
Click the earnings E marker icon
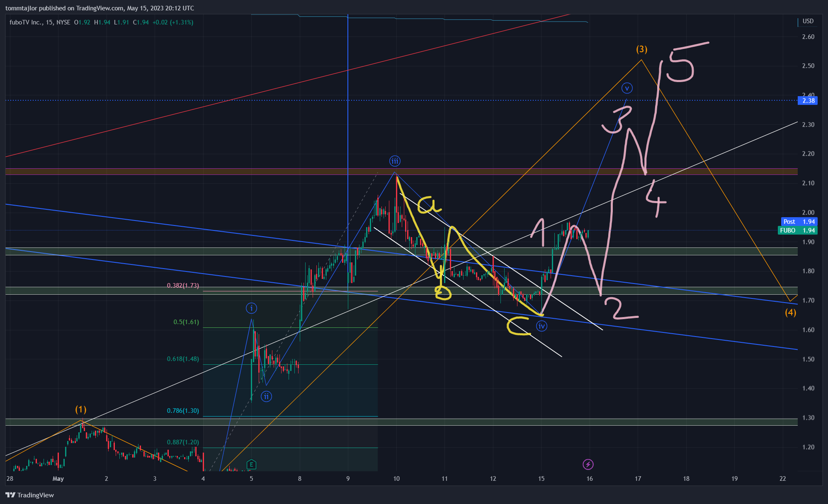pyautogui.click(x=251, y=465)
